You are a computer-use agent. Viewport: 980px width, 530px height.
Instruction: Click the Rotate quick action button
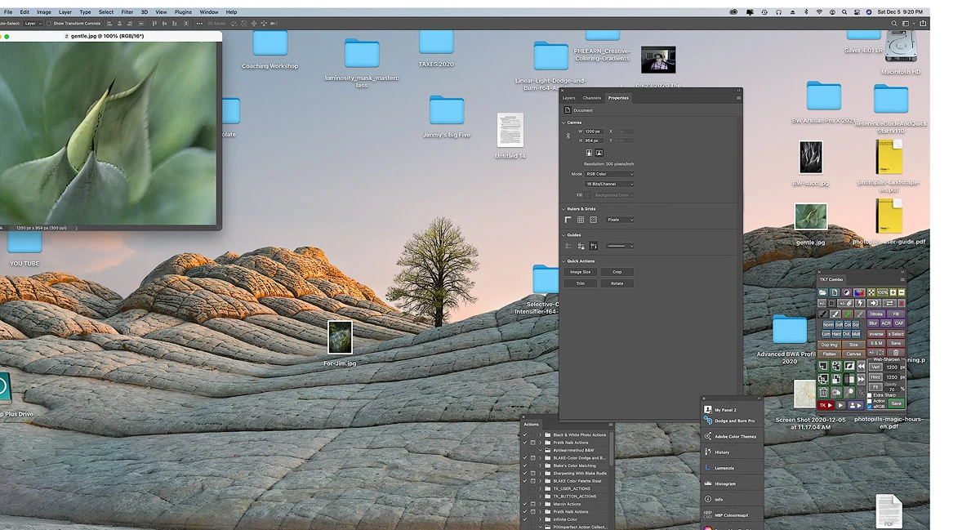click(x=617, y=283)
